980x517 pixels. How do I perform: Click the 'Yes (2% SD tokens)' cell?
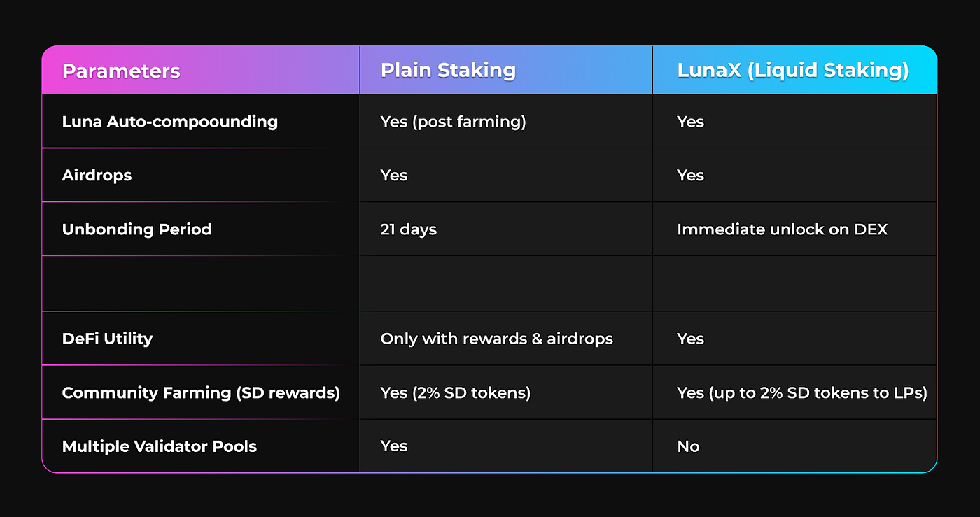456,393
